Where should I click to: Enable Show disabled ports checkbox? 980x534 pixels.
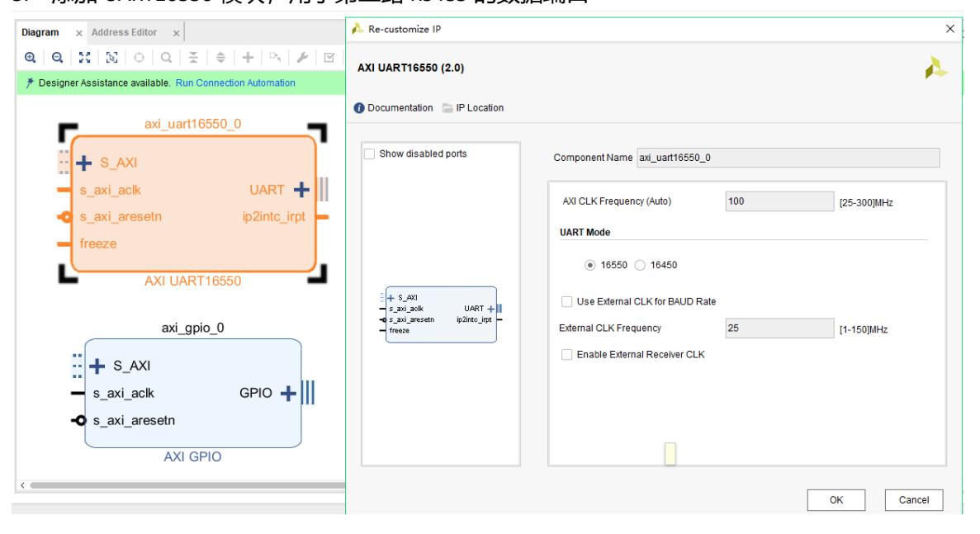(x=370, y=154)
